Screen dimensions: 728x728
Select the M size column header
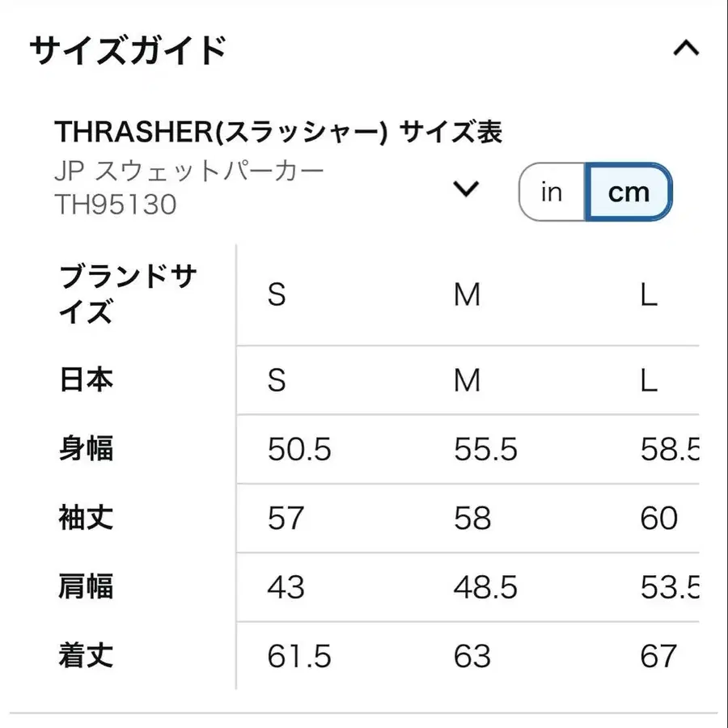[x=467, y=295]
